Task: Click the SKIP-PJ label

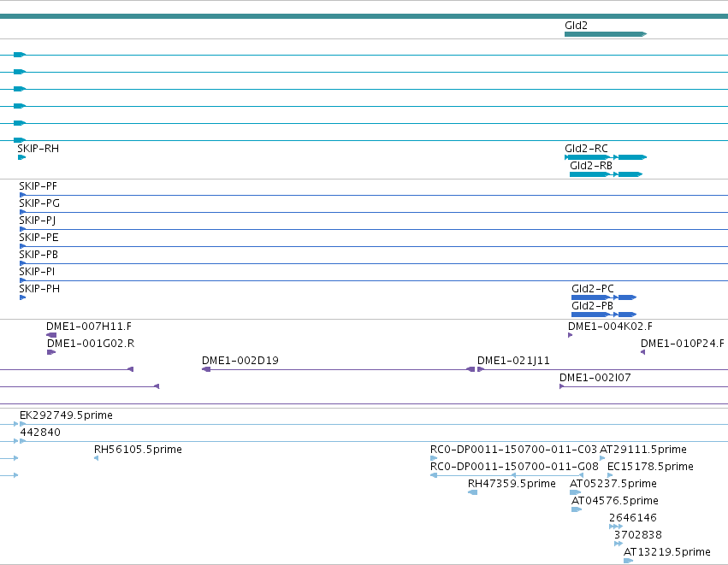Action: coord(37,221)
